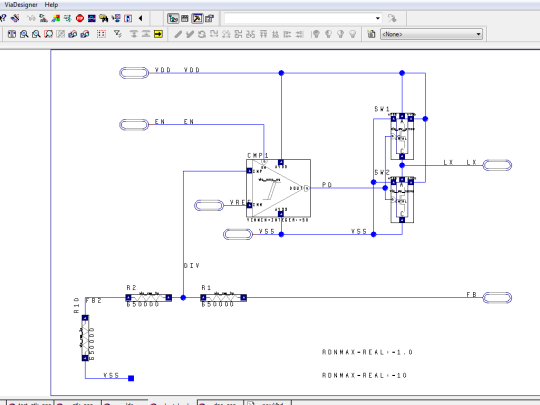The width and height of the screenshot is (540, 405).
Task: Click the RONMAX-REAL:-10 parameter text
Action: tap(364, 375)
